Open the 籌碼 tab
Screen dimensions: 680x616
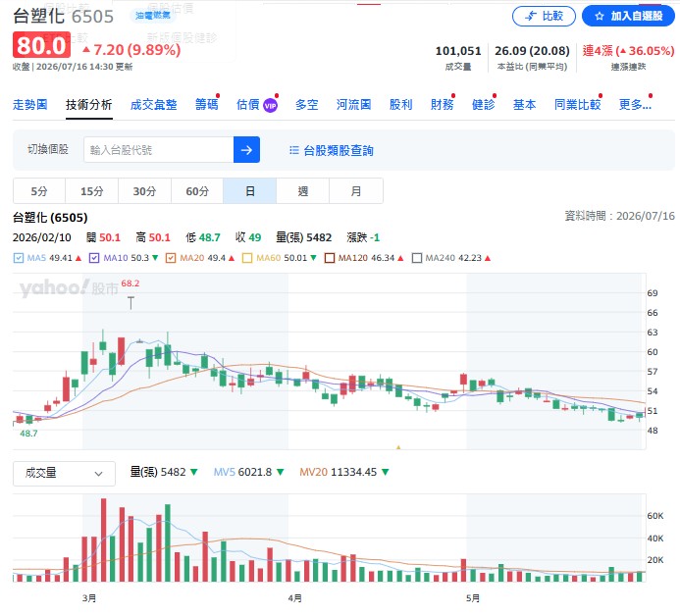[x=206, y=105]
